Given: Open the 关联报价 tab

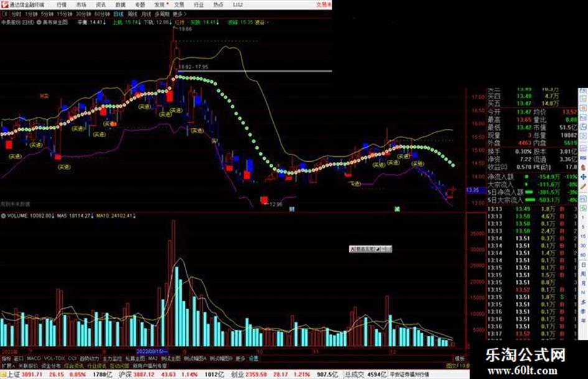Looking at the screenshot, I should (28, 365).
